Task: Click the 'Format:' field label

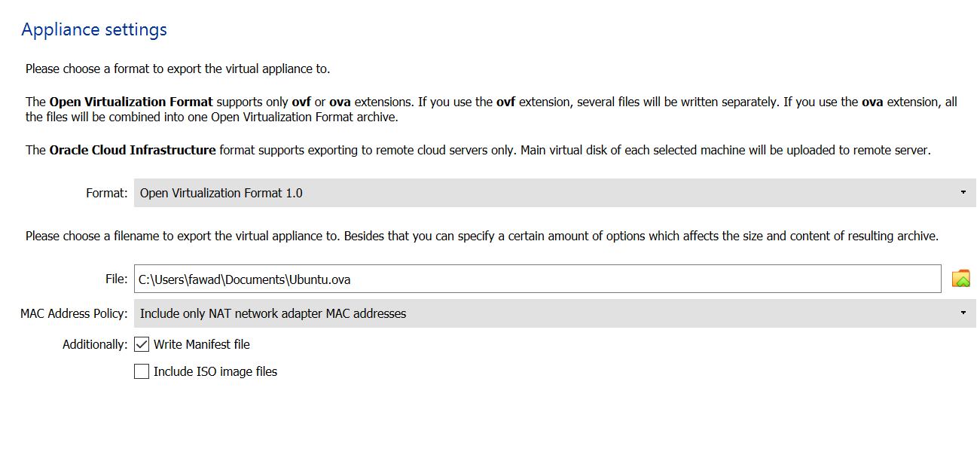Action: (x=106, y=193)
